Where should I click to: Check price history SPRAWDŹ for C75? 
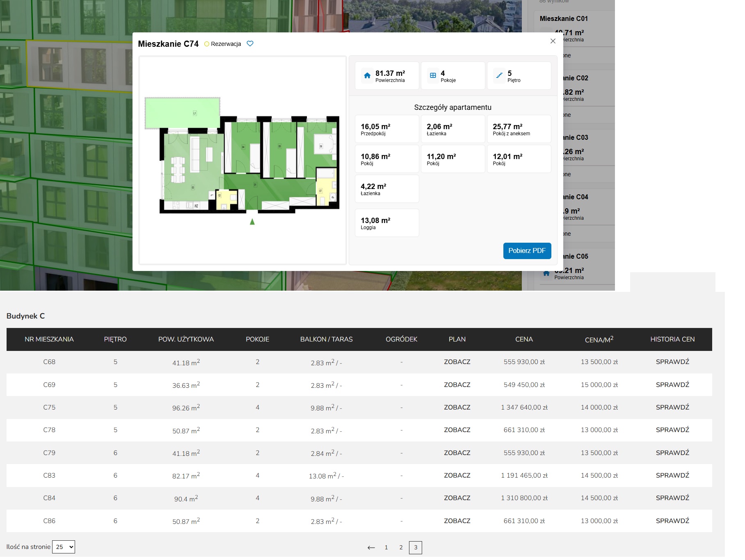(x=672, y=407)
